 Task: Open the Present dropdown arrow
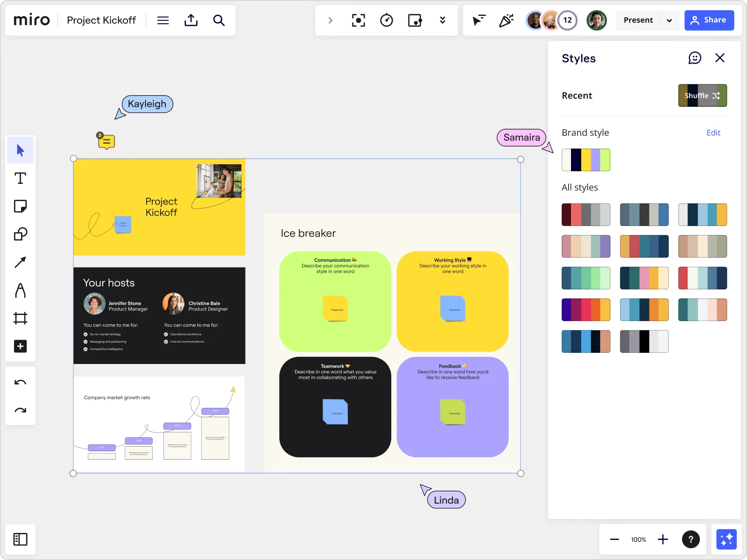[x=669, y=21]
